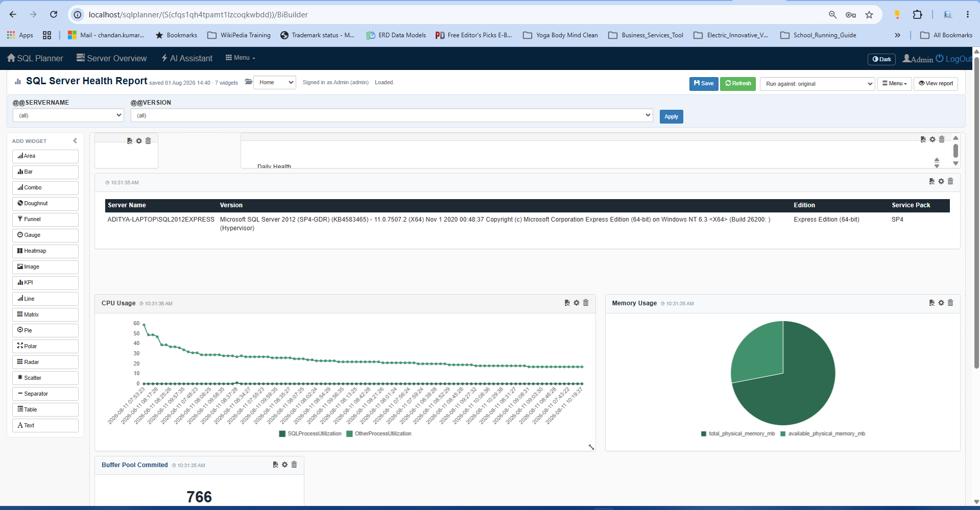Open CPU Usage widget settings gear
Screen dimensions: 980x510
point(577,303)
